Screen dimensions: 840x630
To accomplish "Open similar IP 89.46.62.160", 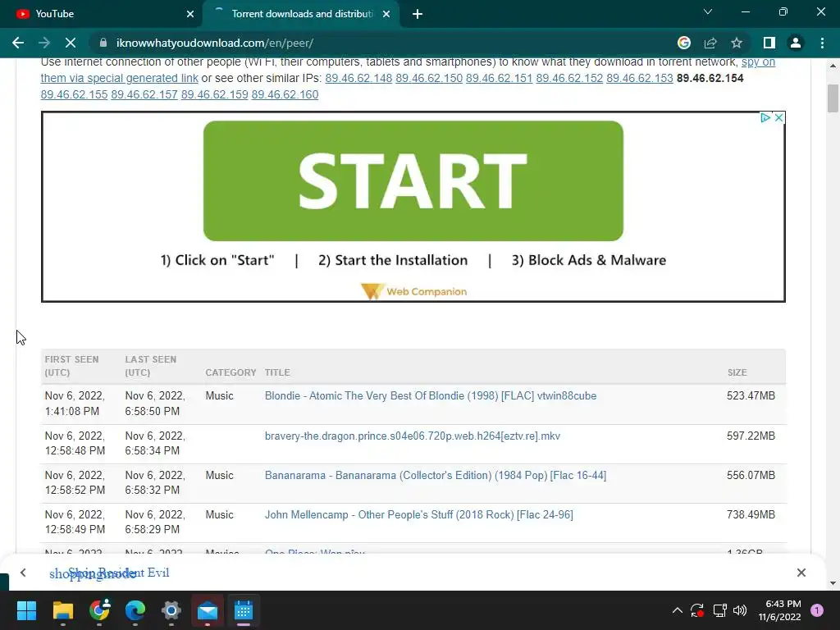I will [285, 95].
